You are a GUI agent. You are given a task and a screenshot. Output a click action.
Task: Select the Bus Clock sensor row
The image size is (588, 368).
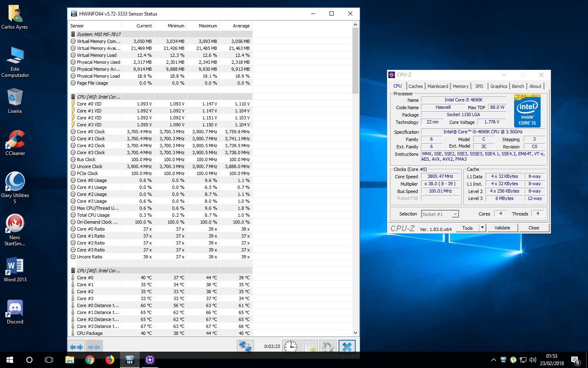(x=160, y=159)
